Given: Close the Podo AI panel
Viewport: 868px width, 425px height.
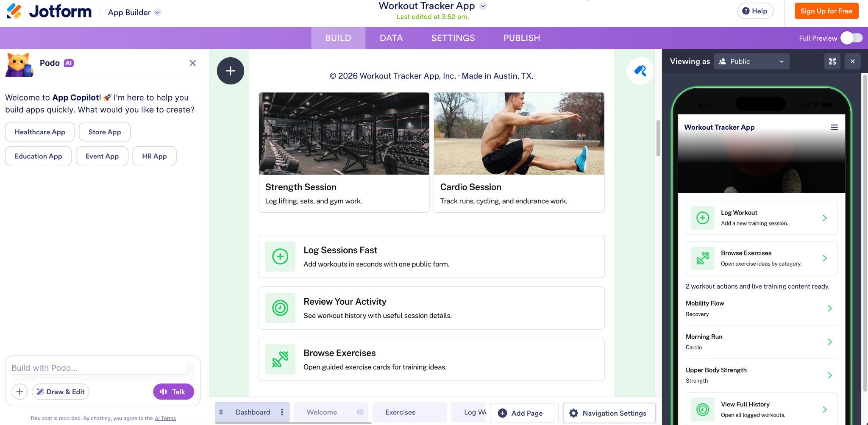Looking at the screenshot, I should [192, 63].
